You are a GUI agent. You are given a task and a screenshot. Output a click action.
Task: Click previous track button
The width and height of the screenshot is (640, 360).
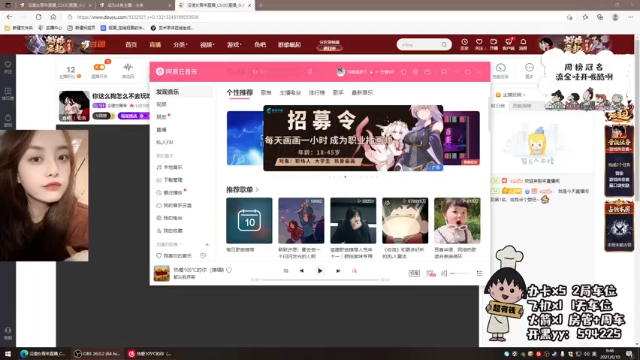click(302, 271)
